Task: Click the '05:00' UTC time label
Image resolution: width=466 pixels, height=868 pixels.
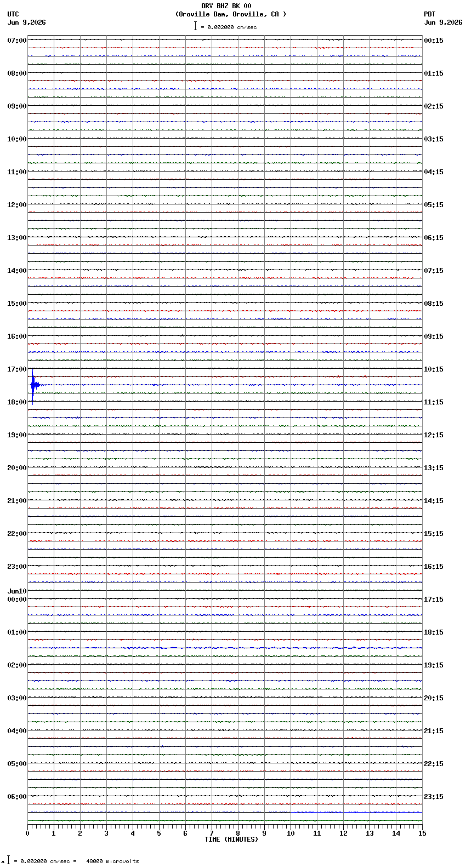Action: 17,764
